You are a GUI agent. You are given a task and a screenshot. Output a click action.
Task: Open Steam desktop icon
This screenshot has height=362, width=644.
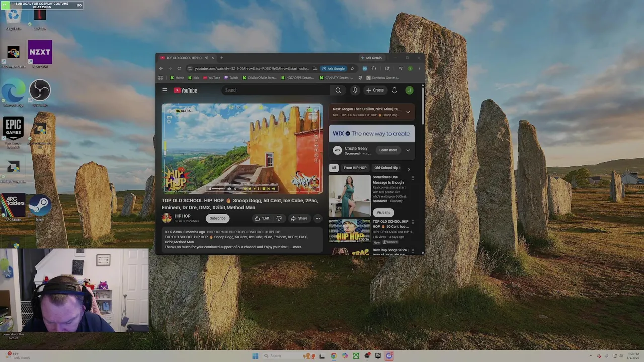(x=40, y=209)
